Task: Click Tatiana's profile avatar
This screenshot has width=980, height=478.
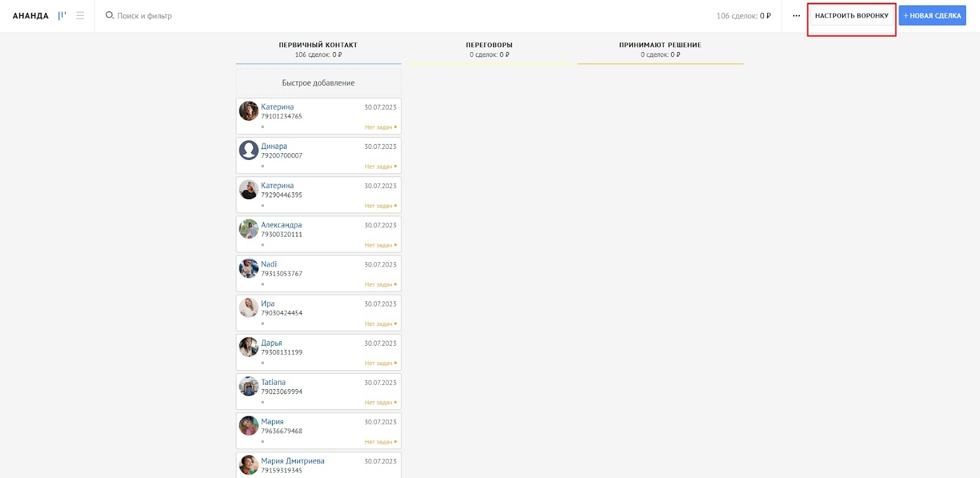Action: click(249, 386)
